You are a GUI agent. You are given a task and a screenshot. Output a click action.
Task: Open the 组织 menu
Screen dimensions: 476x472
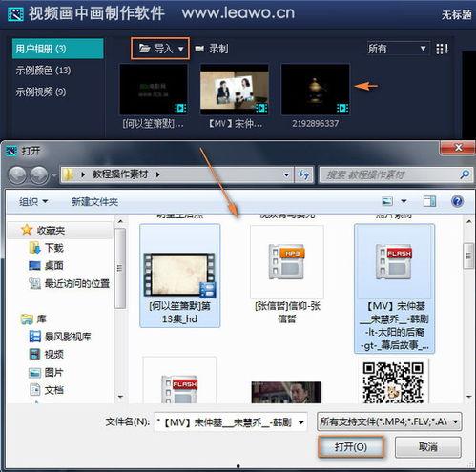(x=33, y=201)
